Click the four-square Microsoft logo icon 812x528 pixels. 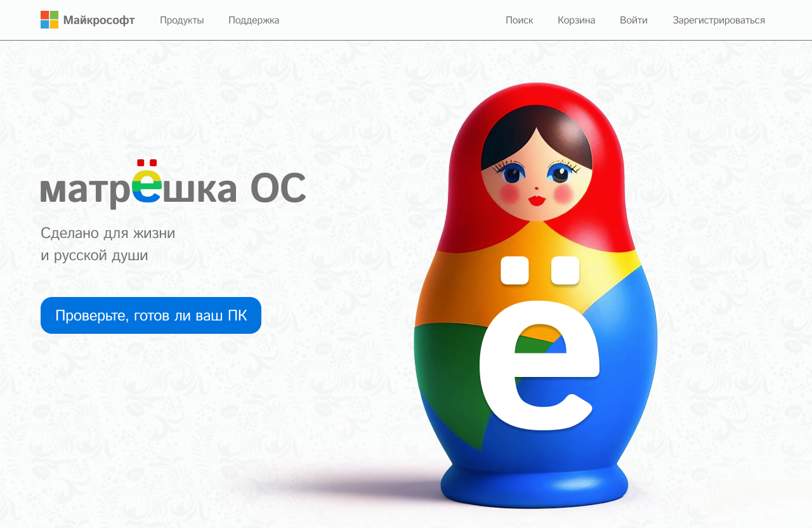49,20
